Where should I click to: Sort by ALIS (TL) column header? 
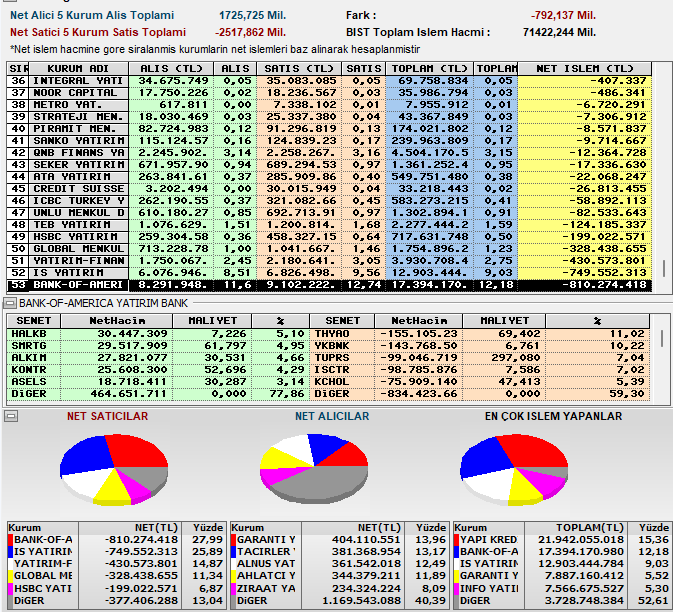(171, 69)
